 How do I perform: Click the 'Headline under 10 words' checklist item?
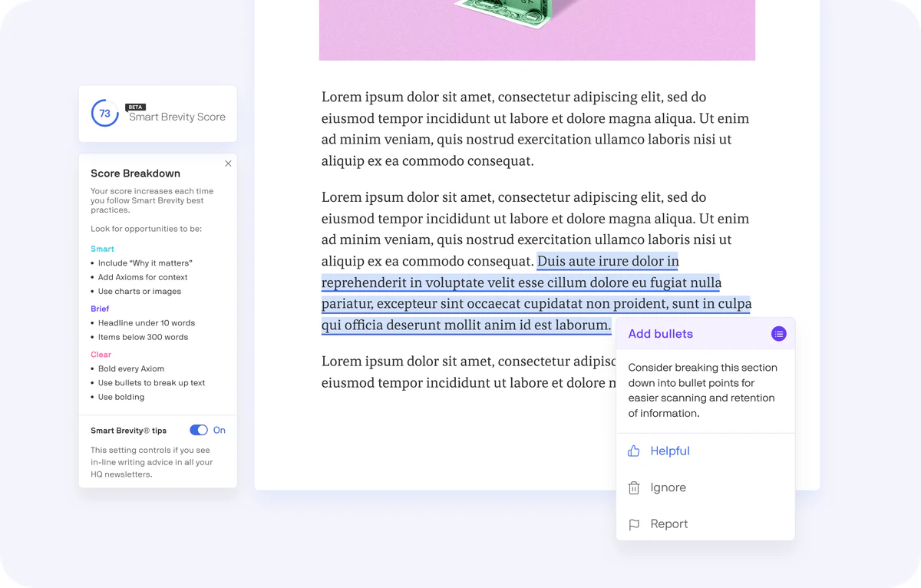[147, 322]
